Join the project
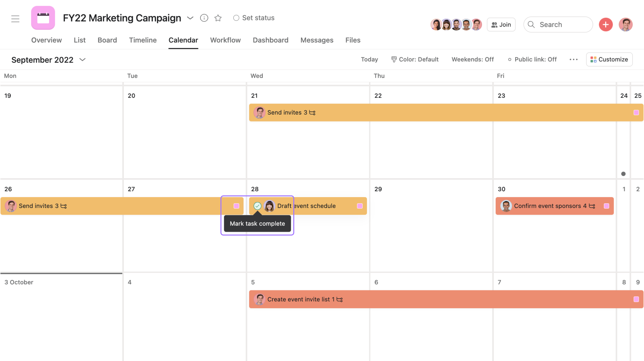Screen dimensions: 644x361 (x=501, y=24)
